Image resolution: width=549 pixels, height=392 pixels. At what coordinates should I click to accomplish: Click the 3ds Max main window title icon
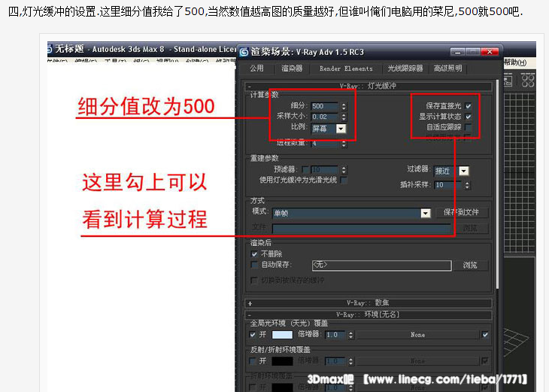tap(50, 49)
